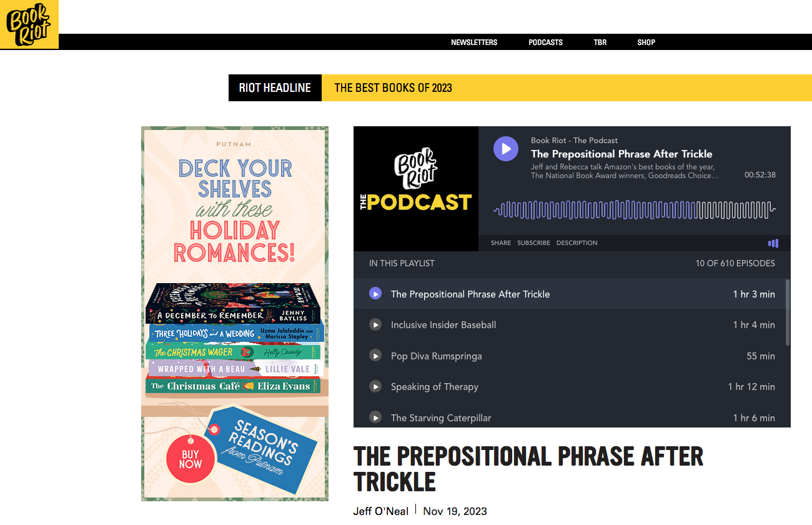Open the Podcasts menu item
Viewport: 812px width, 525px height.
pos(545,42)
